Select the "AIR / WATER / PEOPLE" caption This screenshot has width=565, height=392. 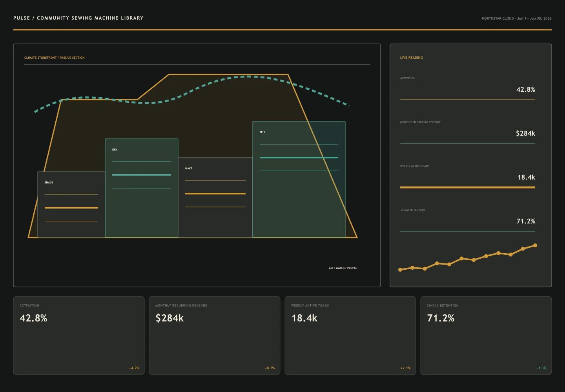343,268
